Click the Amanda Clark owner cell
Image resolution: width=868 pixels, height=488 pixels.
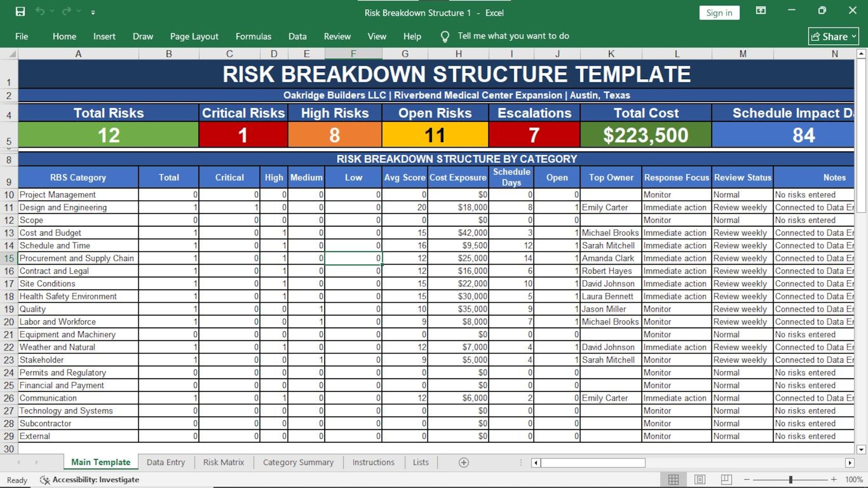coord(611,258)
